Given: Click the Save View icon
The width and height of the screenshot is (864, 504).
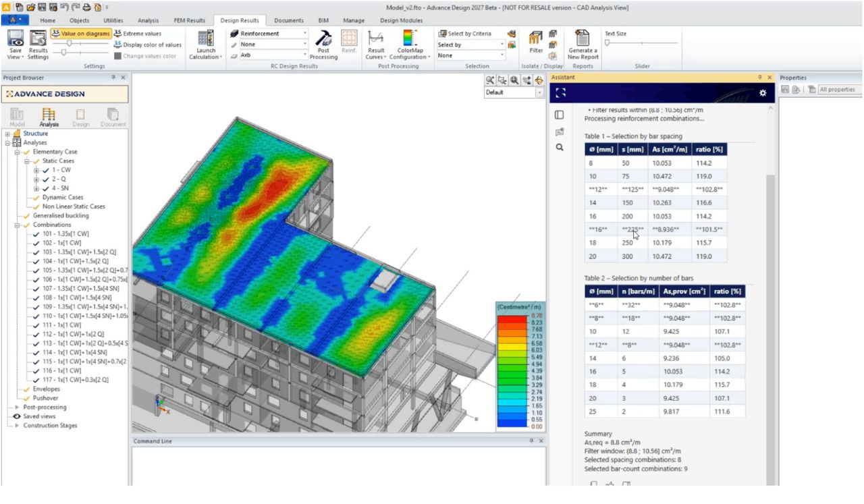Looking at the screenshot, I should coord(15,38).
